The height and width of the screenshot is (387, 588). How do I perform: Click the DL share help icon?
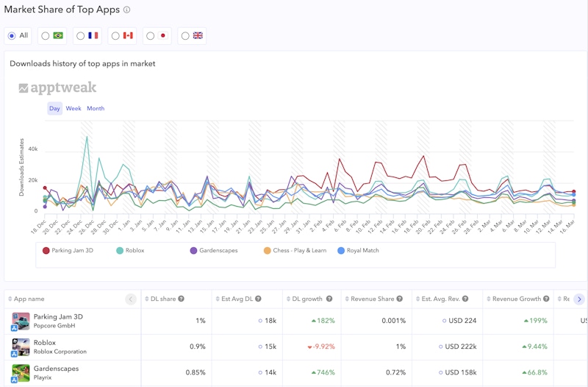click(x=182, y=299)
